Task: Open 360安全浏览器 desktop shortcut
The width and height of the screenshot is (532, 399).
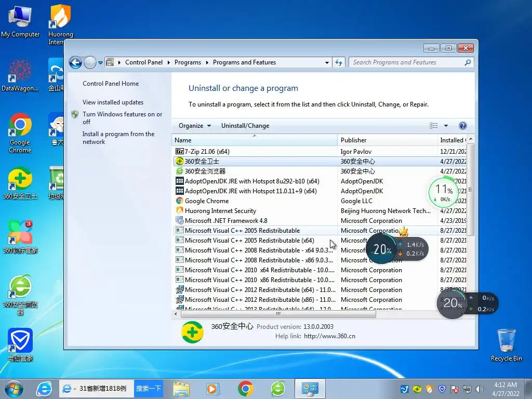Action: (20, 295)
